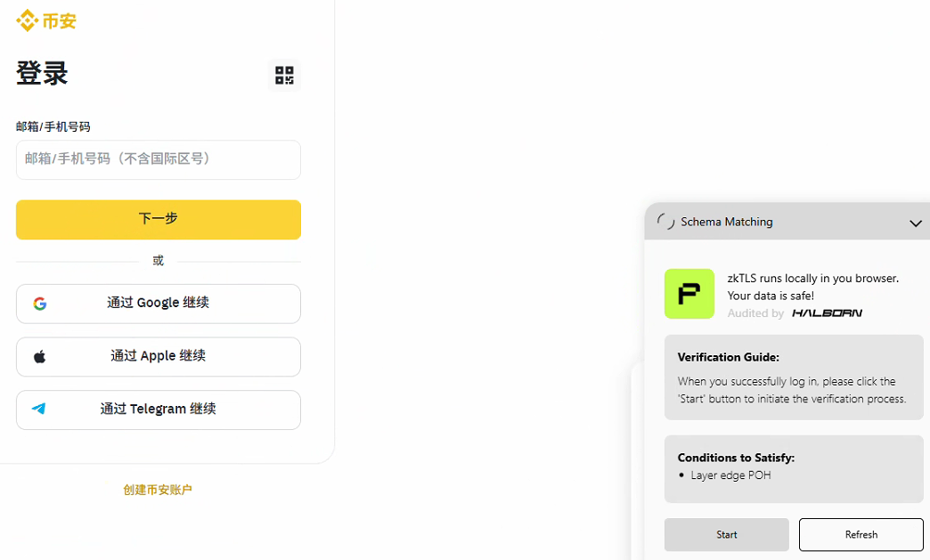Click the Schema Matching header title
Screen dimensions: 930x560
[x=727, y=222]
